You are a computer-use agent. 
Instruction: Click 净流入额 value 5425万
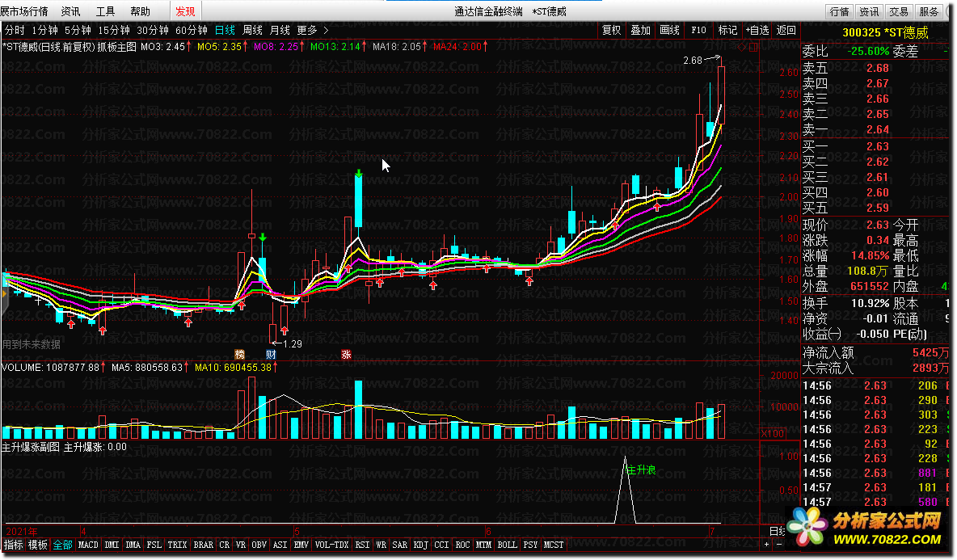tap(931, 352)
